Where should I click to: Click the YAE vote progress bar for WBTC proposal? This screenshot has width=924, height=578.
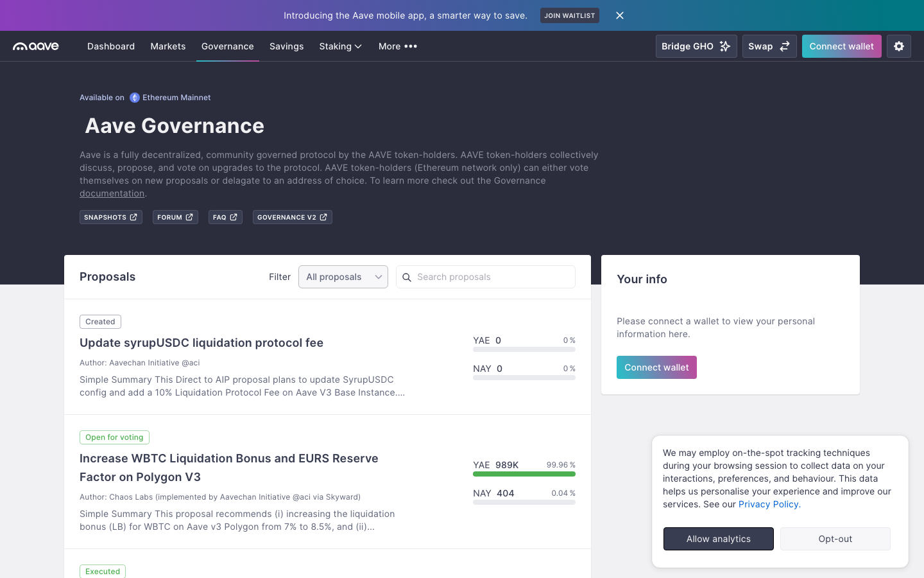(524, 473)
